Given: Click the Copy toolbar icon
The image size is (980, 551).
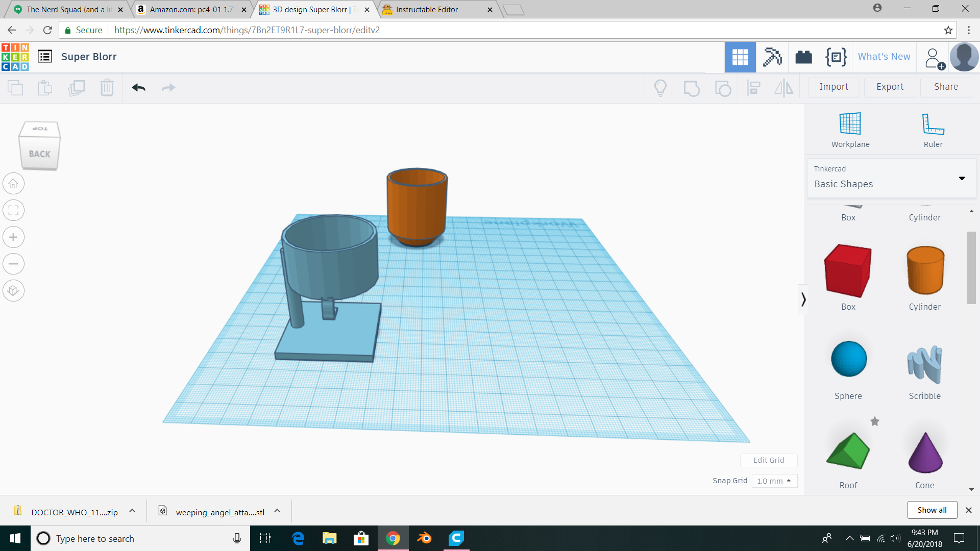Looking at the screenshot, I should click(15, 88).
